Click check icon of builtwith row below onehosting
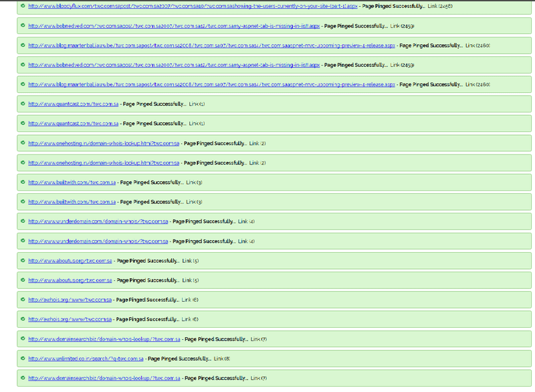Screen dimensions: 535x392 pyautogui.click(x=23, y=182)
